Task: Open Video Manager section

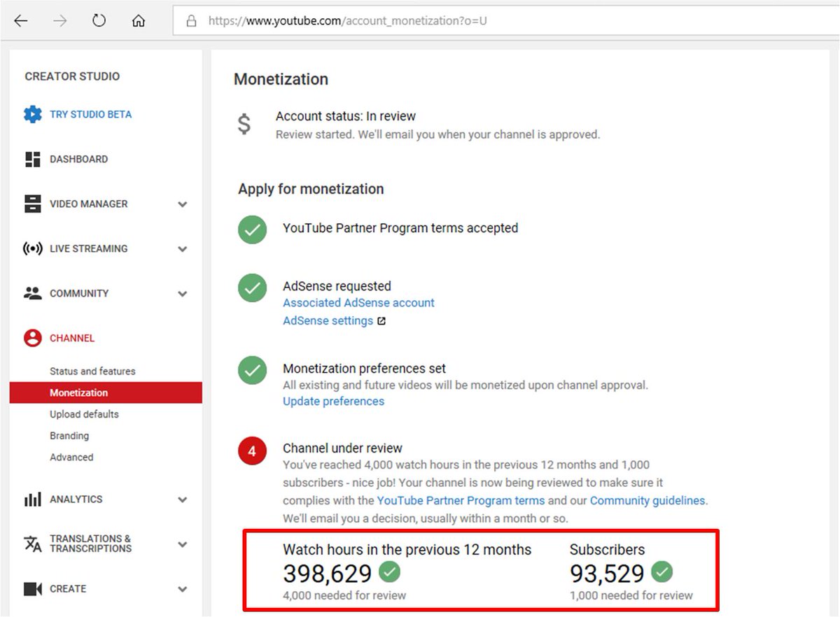Action: (88, 204)
